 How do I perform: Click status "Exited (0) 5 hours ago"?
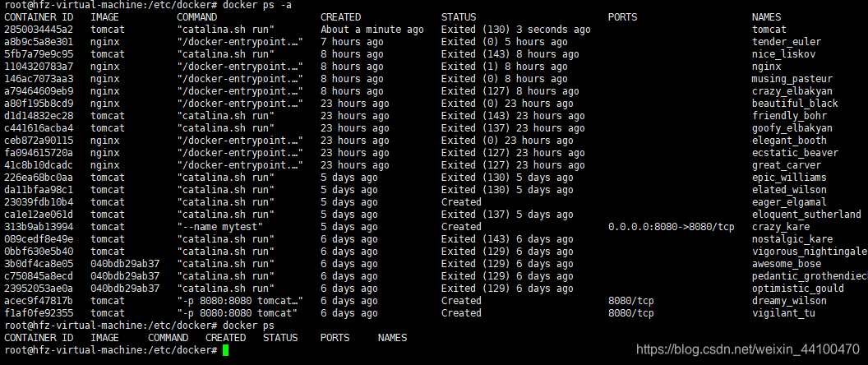505,42
